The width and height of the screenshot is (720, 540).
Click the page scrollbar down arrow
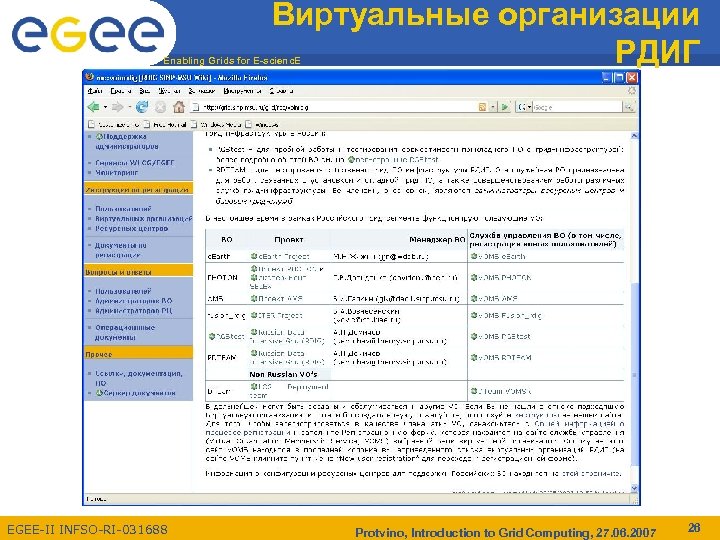[634, 488]
